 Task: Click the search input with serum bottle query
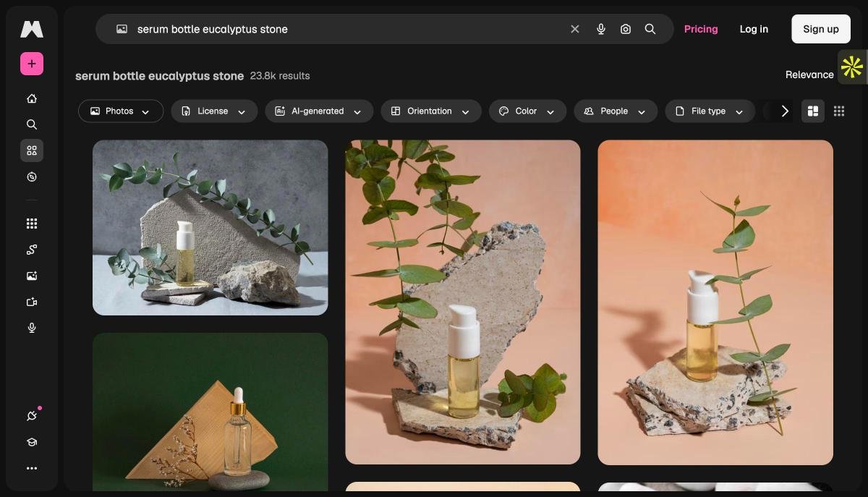(x=347, y=29)
